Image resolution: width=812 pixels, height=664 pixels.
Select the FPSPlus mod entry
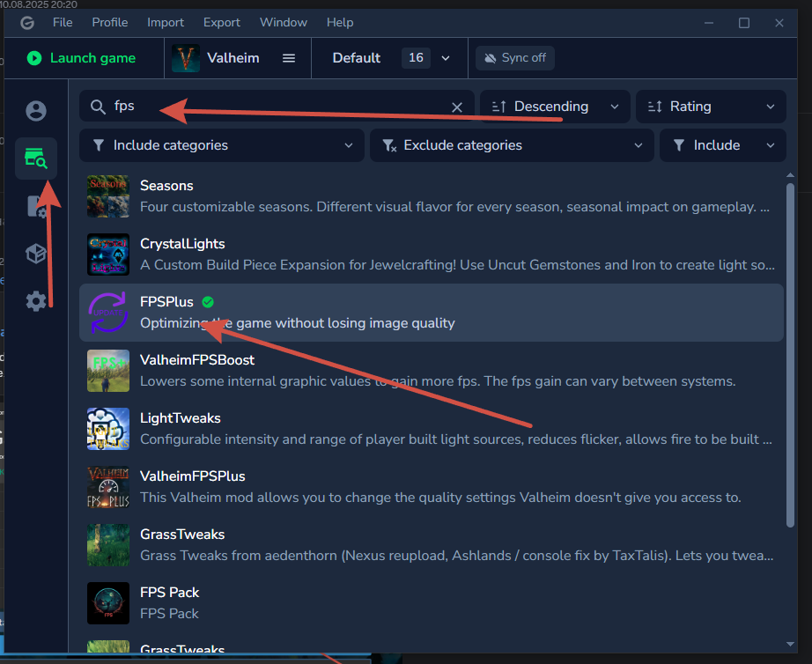coord(432,313)
